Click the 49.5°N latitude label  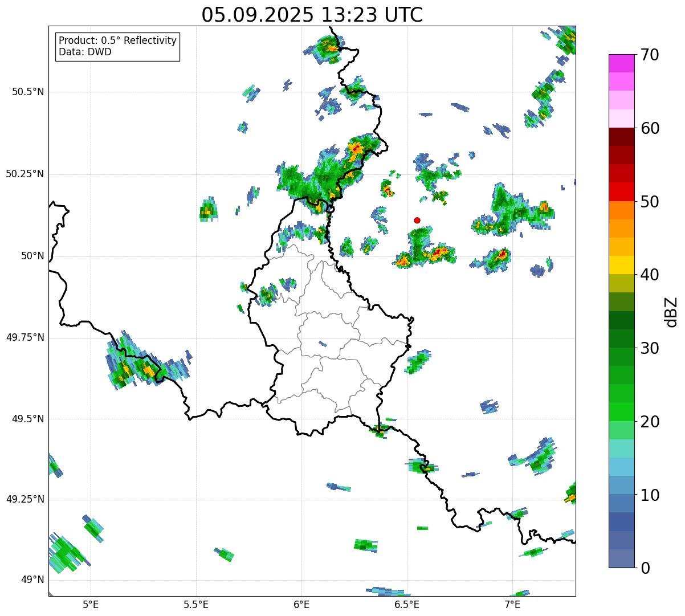[28, 419]
